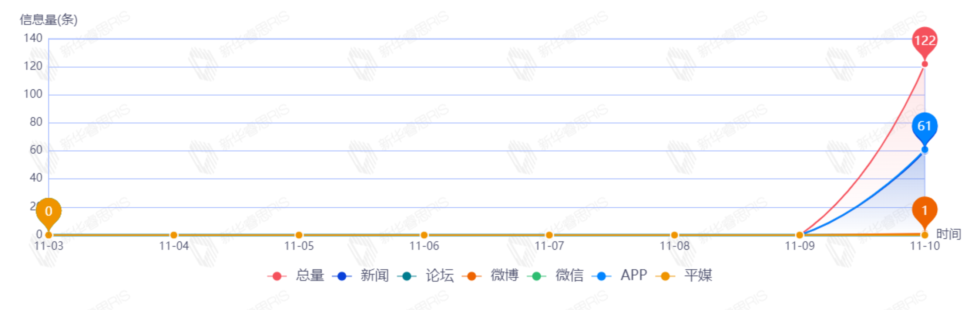Viewport: 980px width, 310px height.
Task: Click the 11-10 date axis label
Action: tap(924, 246)
